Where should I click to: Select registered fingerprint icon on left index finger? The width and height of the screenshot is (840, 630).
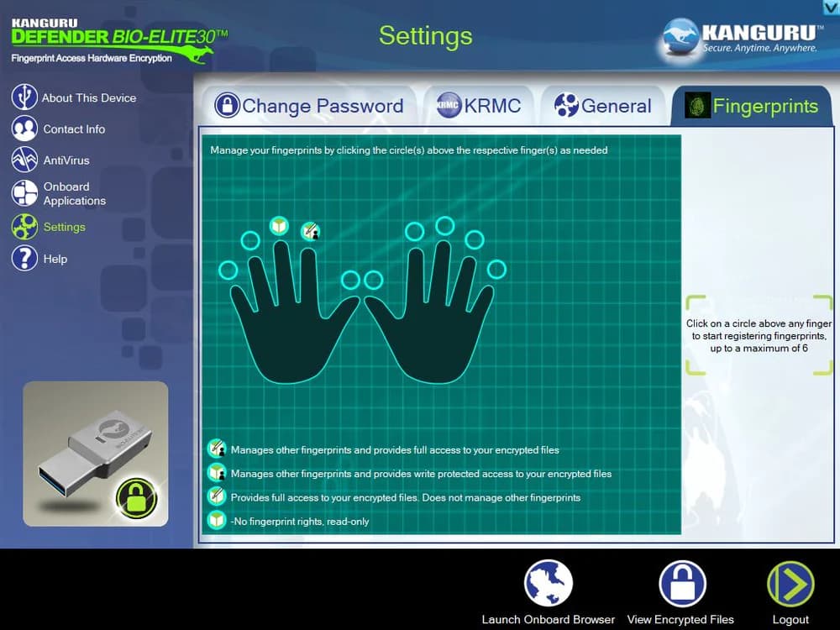pos(310,231)
